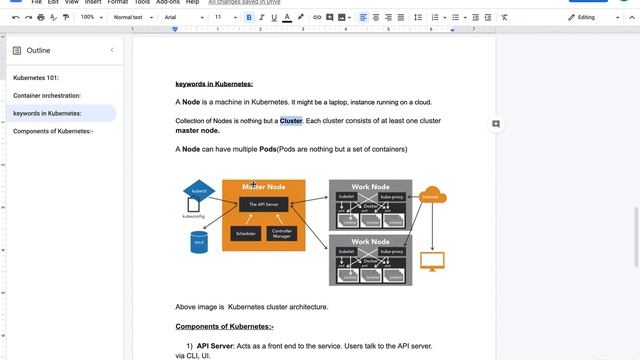
Task: Open the Format menu
Action: point(118,2)
